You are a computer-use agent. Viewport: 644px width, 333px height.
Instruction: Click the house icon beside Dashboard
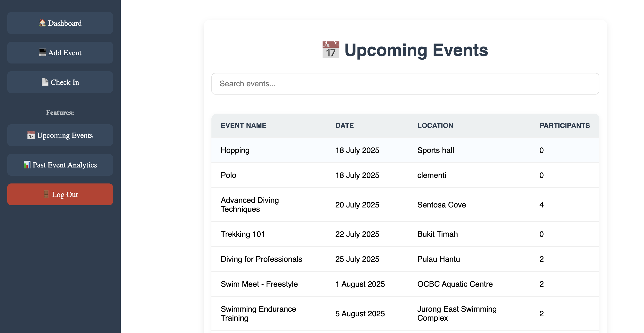pyautogui.click(x=42, y=23)
